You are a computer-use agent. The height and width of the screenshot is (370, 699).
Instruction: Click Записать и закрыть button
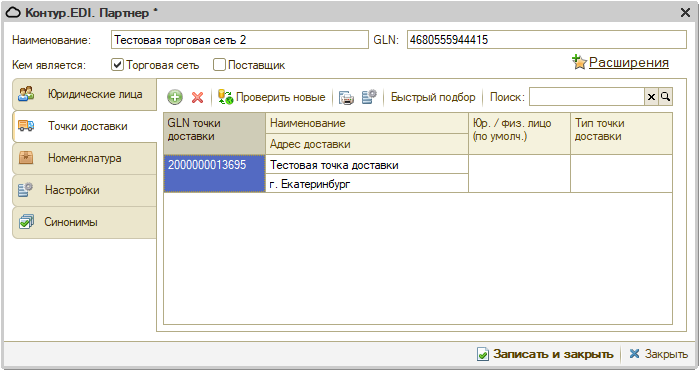click(x=545, y=354)
